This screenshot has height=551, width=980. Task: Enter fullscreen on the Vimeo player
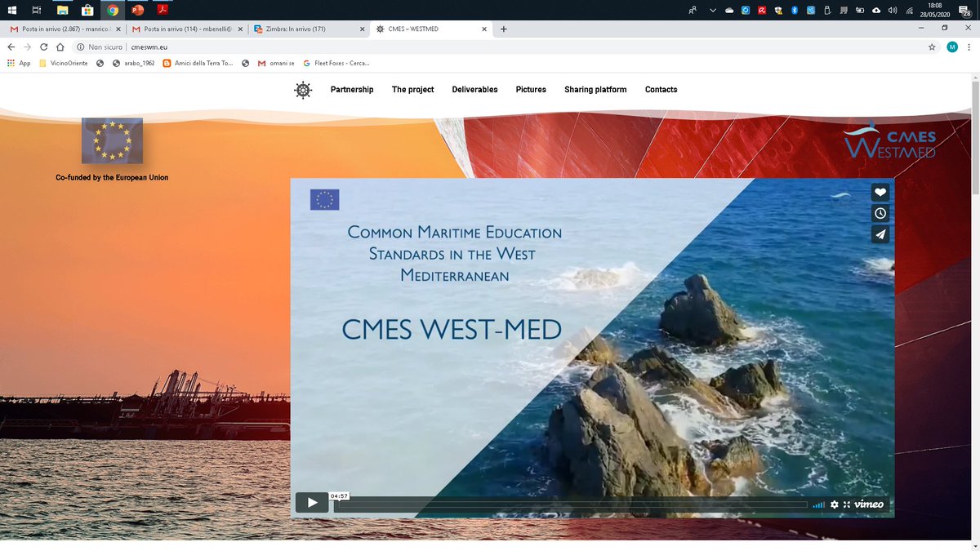847,504
